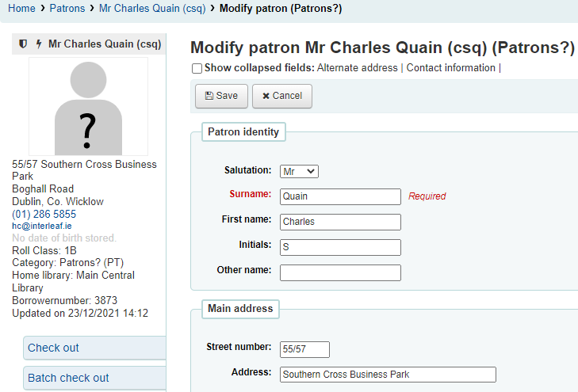Click the lightning bolt icon in patron header
The image size is (578, 392).
tap(39, 44)
